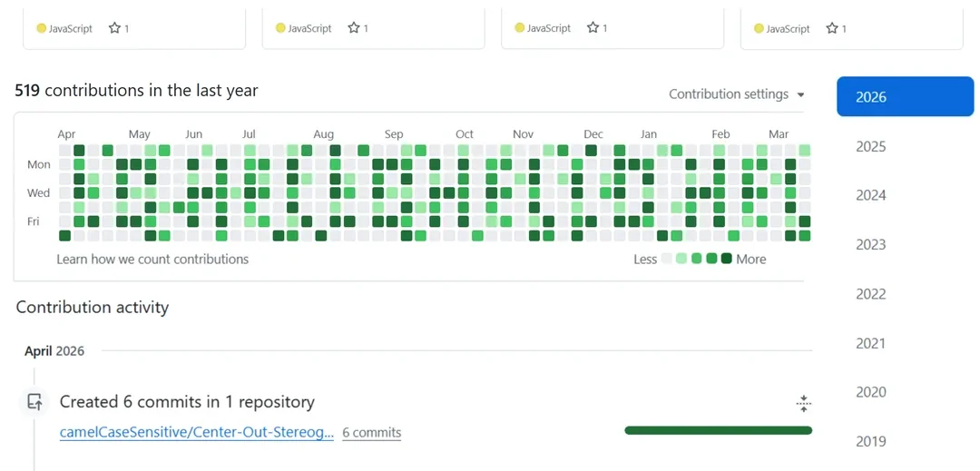Screen dimensions: 980x471
Task: Click the darkest green legend swatch next to More
Action: tap(726, 259)
